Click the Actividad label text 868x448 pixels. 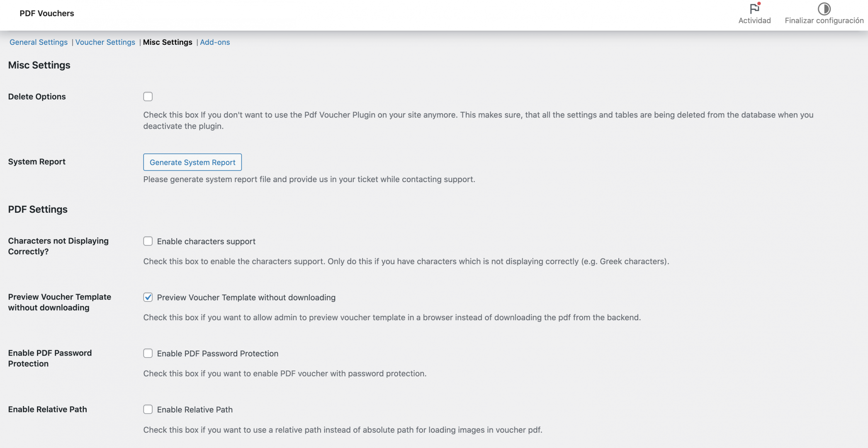[754, 21]
